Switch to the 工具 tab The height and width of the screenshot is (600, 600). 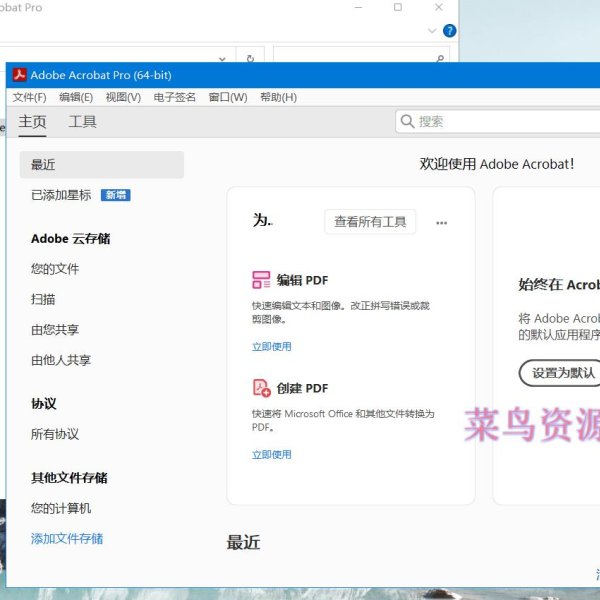pyautogui.click(x=82, y=122)
